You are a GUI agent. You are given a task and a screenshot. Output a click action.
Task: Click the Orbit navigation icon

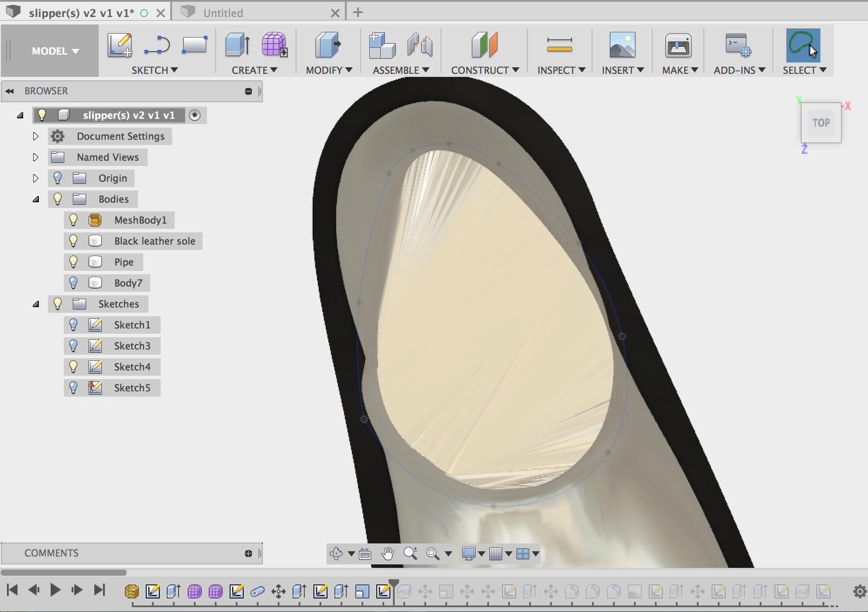(x=336, y=553)
